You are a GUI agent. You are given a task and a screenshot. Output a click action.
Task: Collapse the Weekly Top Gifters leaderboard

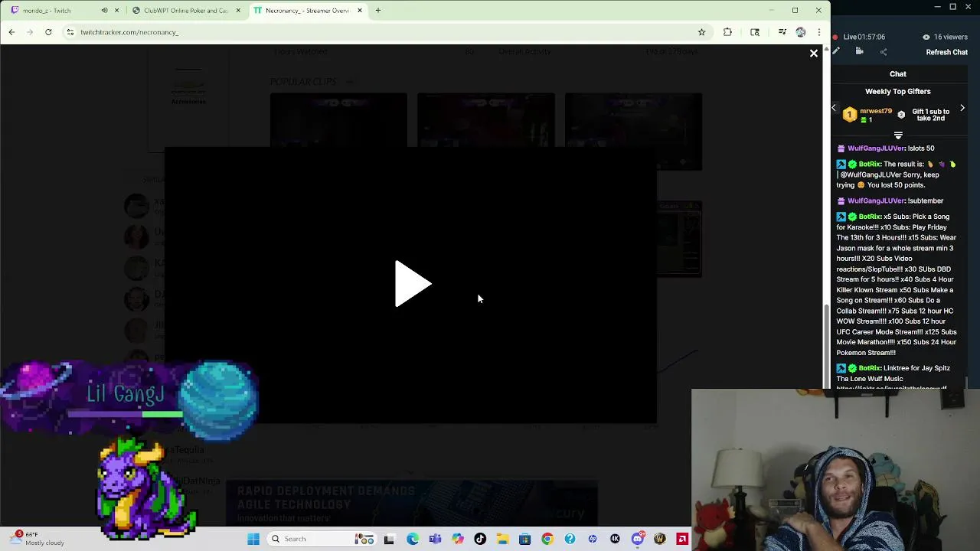898,135
